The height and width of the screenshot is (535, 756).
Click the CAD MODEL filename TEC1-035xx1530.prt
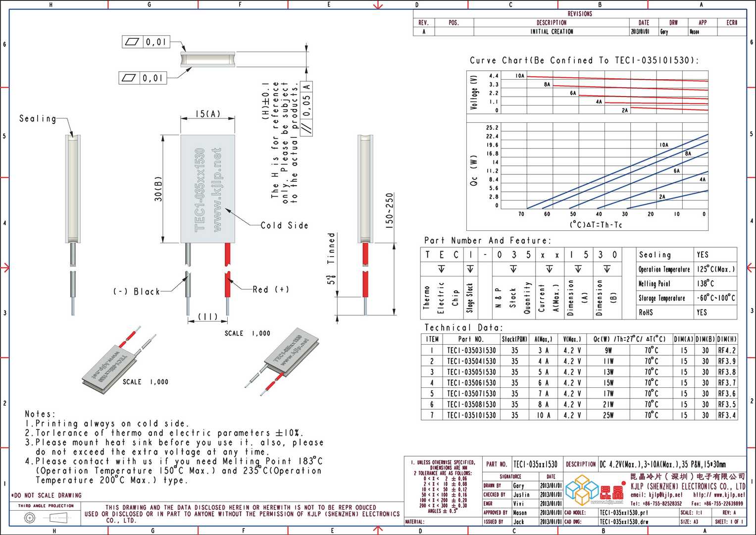[x=624, y=513]
